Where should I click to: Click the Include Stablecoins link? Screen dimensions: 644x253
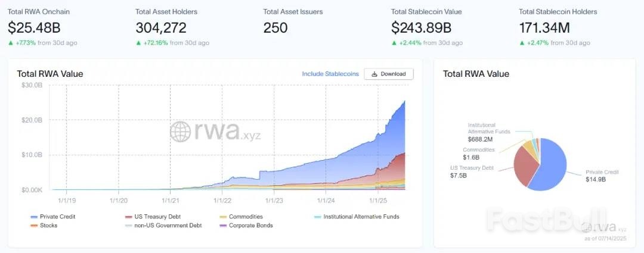tap(330, 74)
